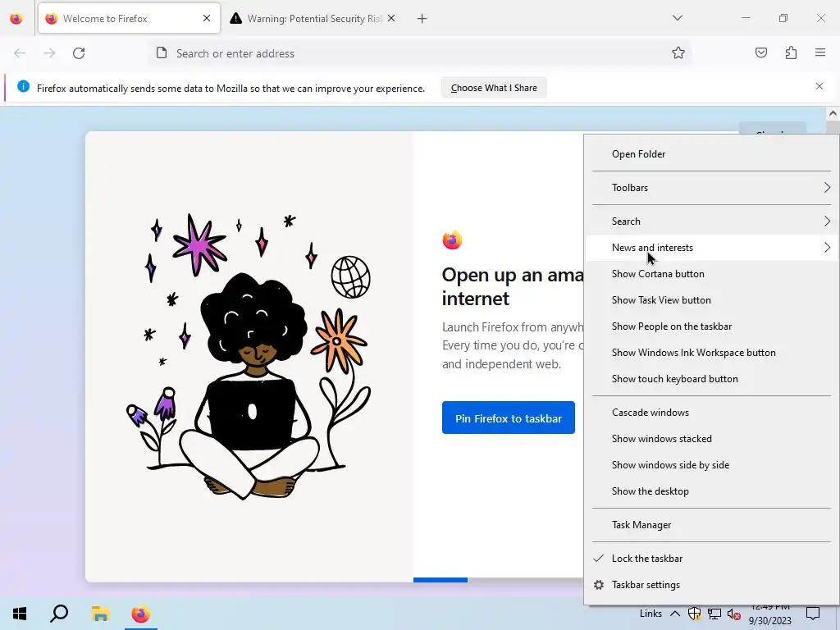Dismiss the data sharing notification bar
Image resolution: width=840 pixels, height=630 pixels.
[819, 86]
